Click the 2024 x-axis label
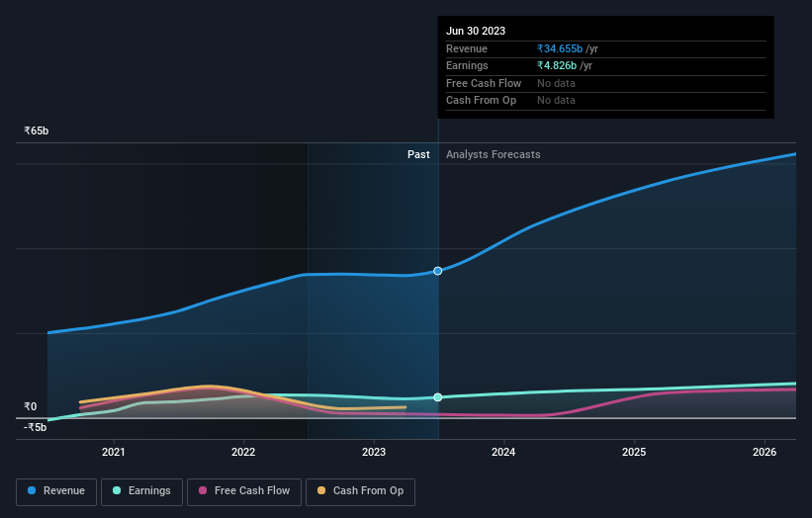This screenshot has height=518, width=812. click(503, 453)
